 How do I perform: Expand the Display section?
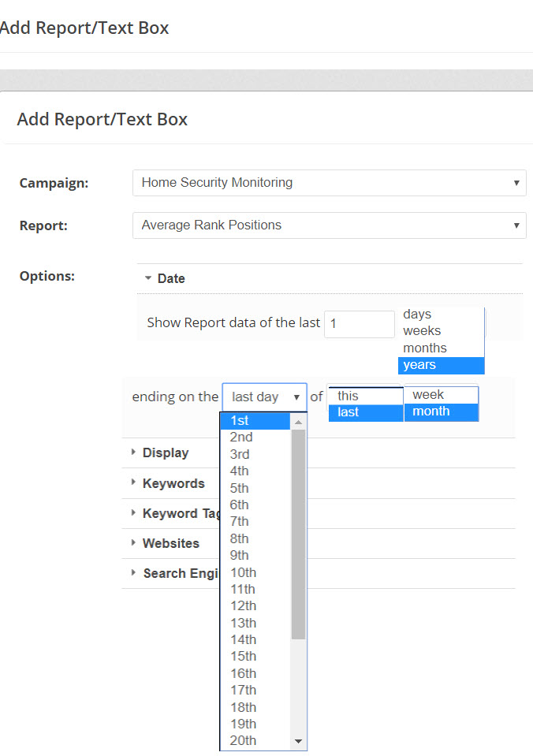165,453
